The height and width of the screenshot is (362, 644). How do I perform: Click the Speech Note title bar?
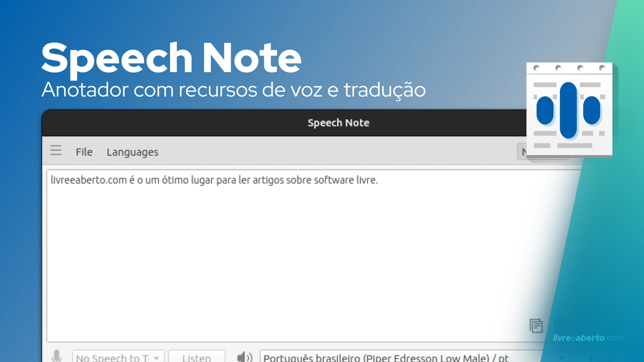338,123
